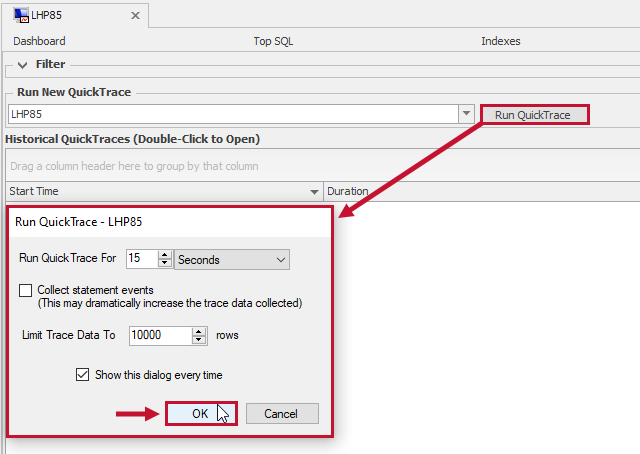Click the group-by column header drop area

(322, 166)
